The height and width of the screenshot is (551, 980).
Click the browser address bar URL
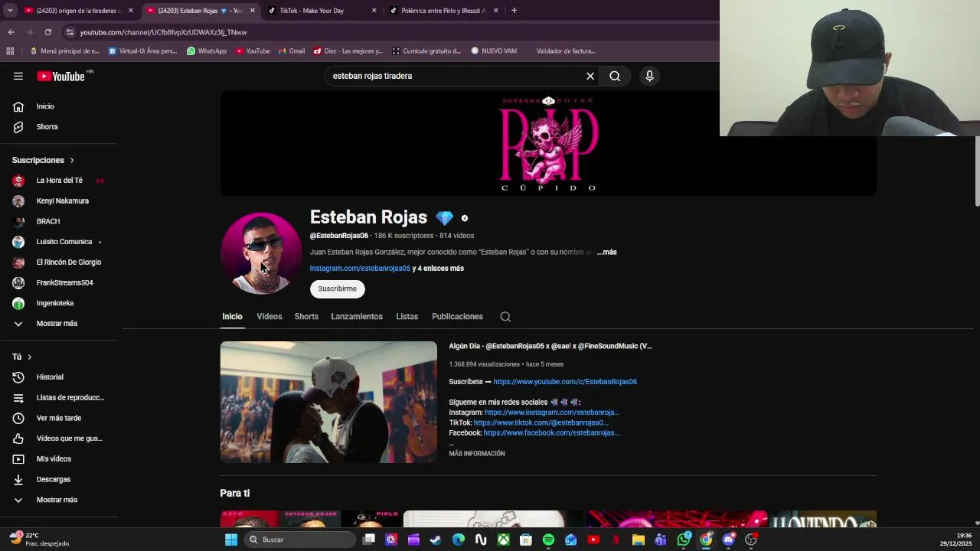(x=163, y=32)
